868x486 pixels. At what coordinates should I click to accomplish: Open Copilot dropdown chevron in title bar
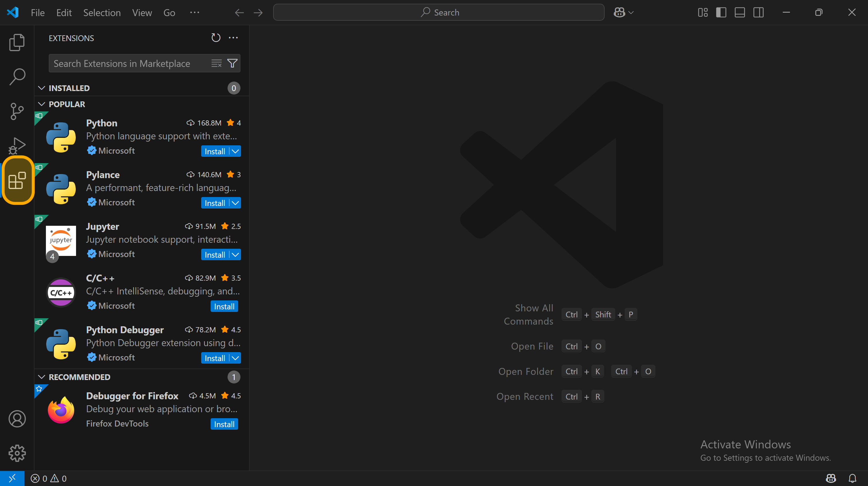tap(631, 12)
